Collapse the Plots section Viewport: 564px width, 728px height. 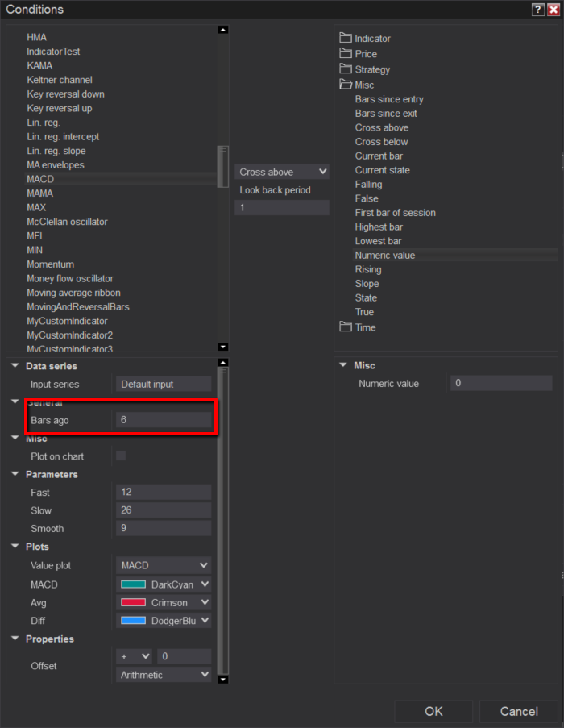(x=15, y=546)
